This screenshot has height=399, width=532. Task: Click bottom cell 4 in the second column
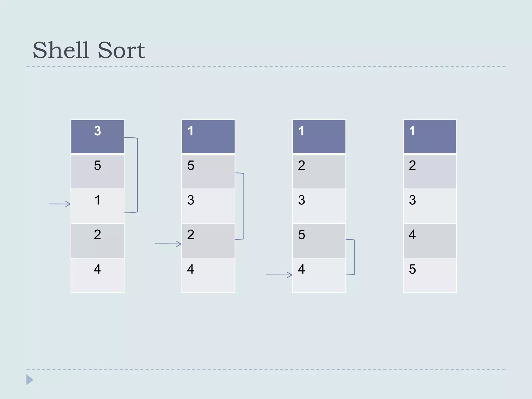(x=208, y=275)
